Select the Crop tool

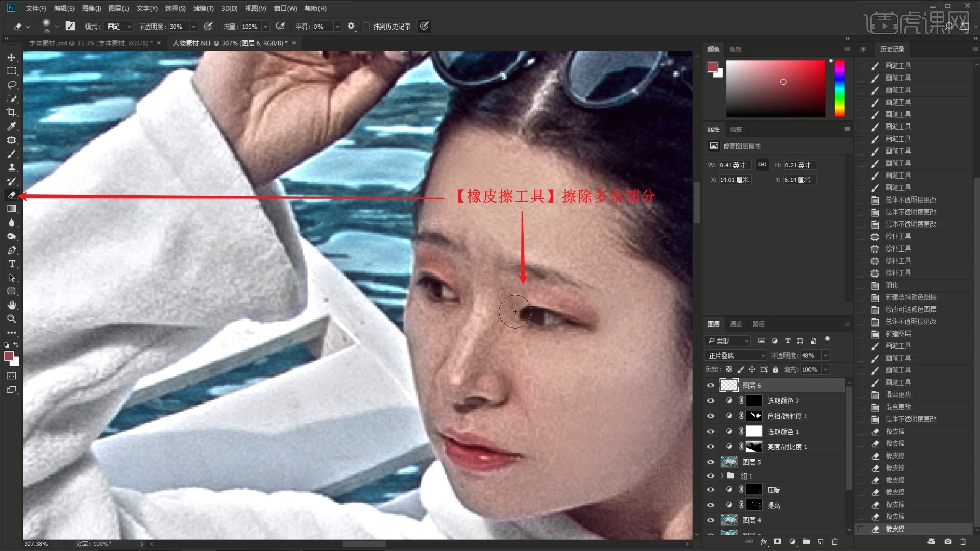(x=12, y=112)
